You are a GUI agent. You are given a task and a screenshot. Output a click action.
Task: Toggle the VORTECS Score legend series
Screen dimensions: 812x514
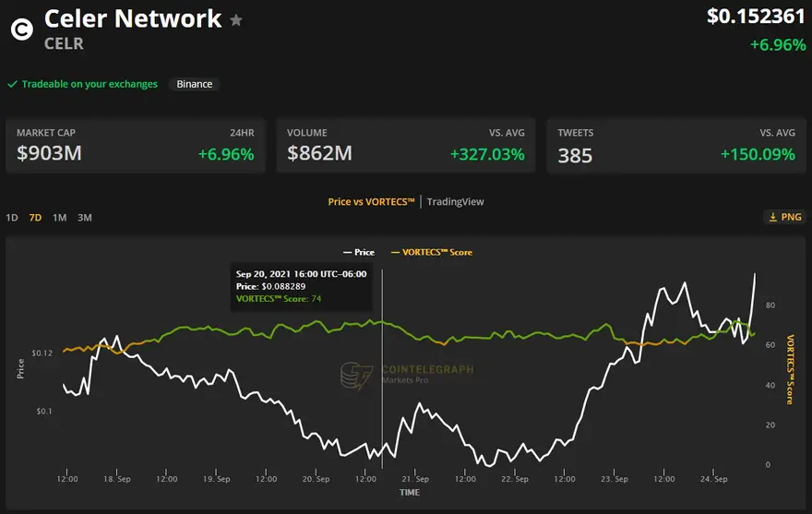point(432,252)
